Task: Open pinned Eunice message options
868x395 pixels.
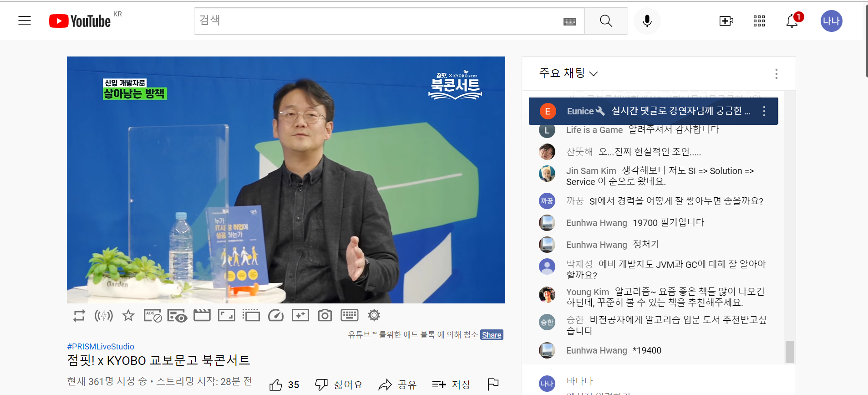Action: pos(764,111)
